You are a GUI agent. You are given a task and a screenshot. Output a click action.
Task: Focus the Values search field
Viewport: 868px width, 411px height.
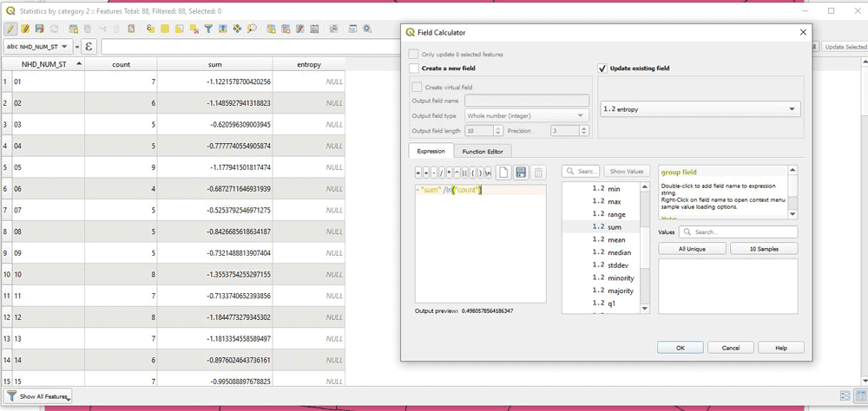[x=739, y=232]
